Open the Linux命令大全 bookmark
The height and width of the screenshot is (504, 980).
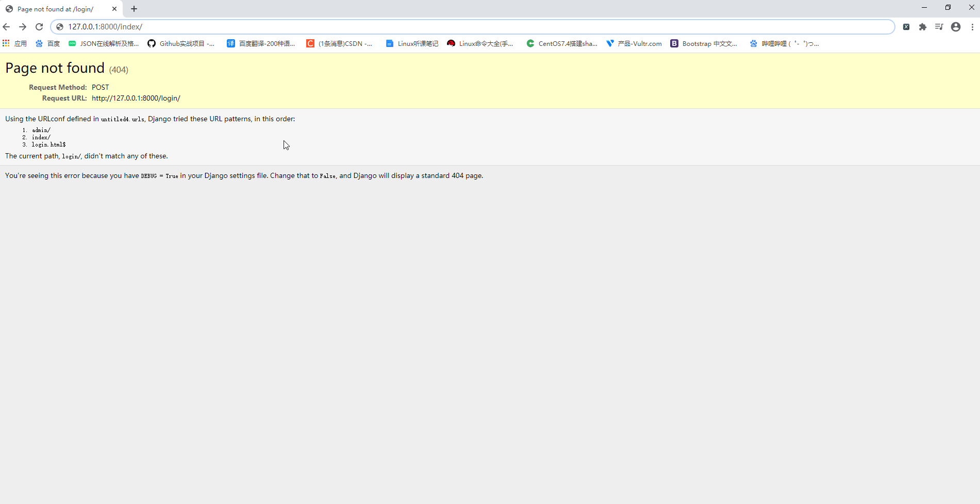[480, 43]
